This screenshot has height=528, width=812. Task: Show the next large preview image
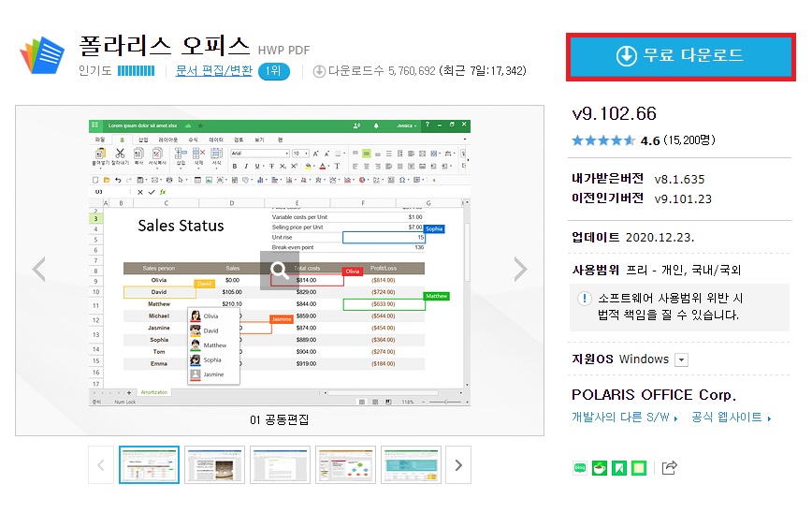520,270
